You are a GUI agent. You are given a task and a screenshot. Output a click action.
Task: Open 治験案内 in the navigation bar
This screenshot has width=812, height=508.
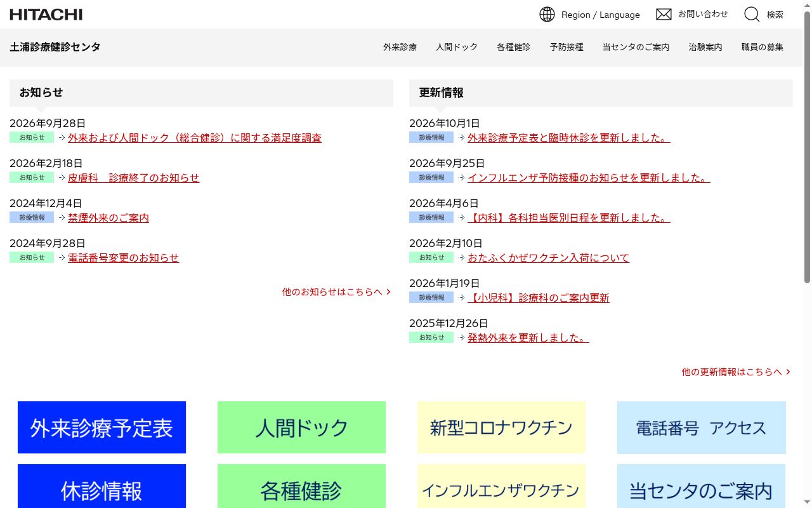(705, 47)
